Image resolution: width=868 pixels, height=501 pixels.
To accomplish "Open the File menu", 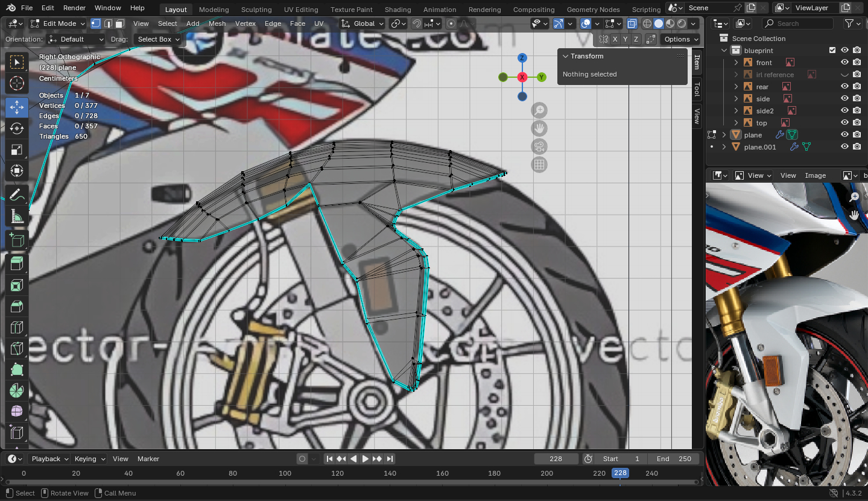I will (x=27, y=8).
